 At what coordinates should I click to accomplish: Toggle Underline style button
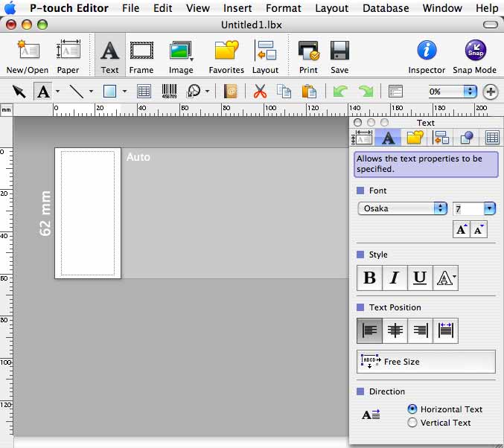pos(420,278)
